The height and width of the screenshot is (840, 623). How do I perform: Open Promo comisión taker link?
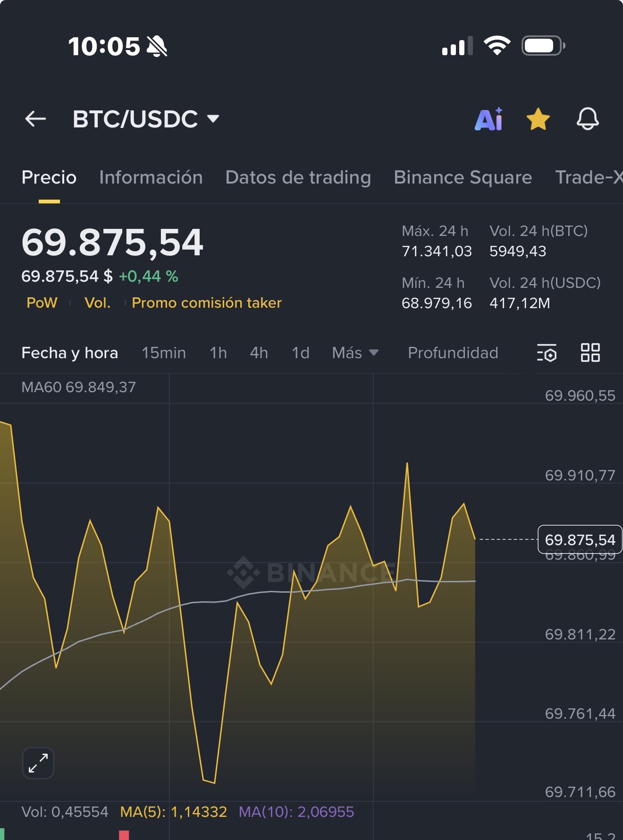(207, 302)
